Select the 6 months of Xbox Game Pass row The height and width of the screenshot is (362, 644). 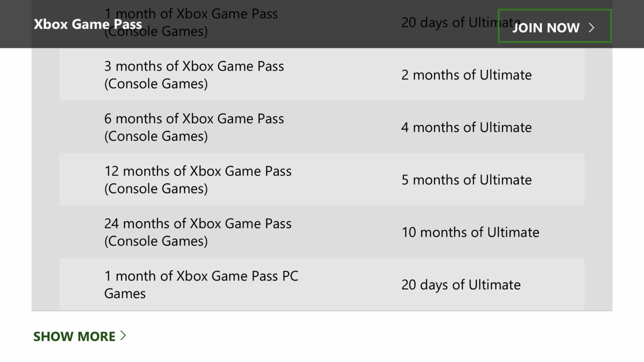pyautogui.click(x=322, y=127)
